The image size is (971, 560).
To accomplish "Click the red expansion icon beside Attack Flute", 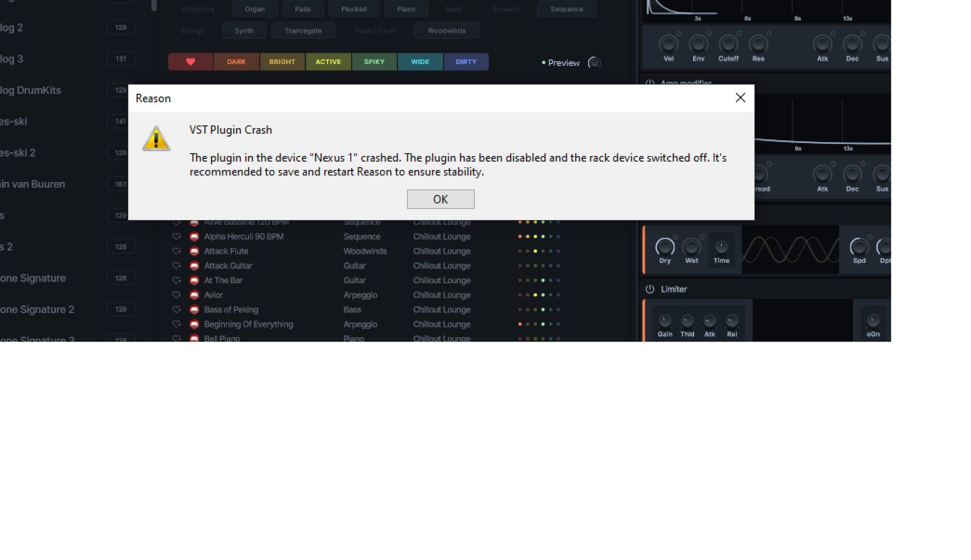I will coord(194,251).
